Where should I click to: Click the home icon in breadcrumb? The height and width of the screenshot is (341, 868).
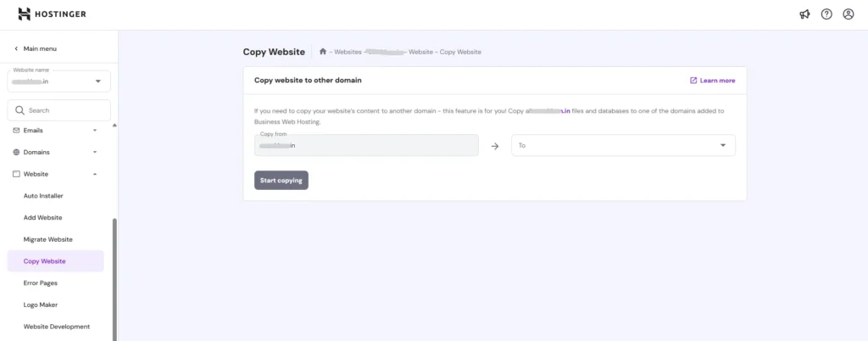coord(323,52)
